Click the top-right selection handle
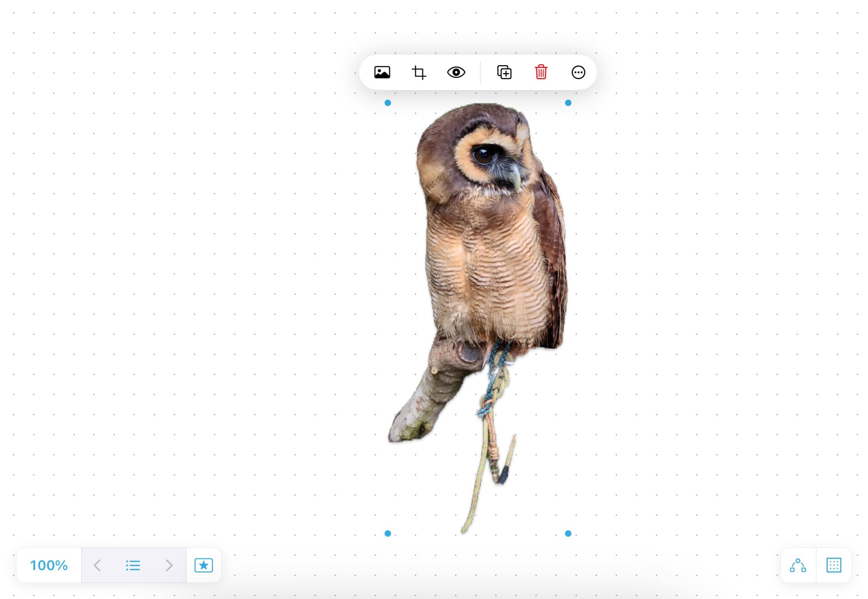 [x=568, y=103]
